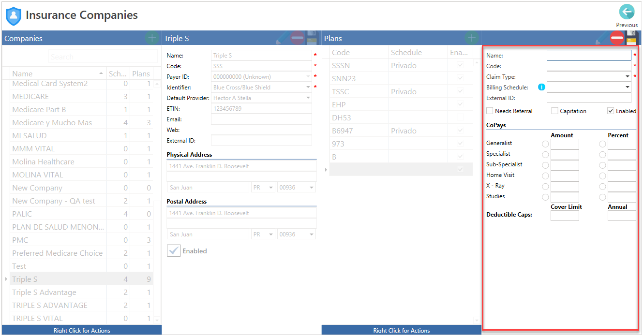Select Home Visit Amount radio button
Screen dimensions: 644x336
(x=545, y=176)
